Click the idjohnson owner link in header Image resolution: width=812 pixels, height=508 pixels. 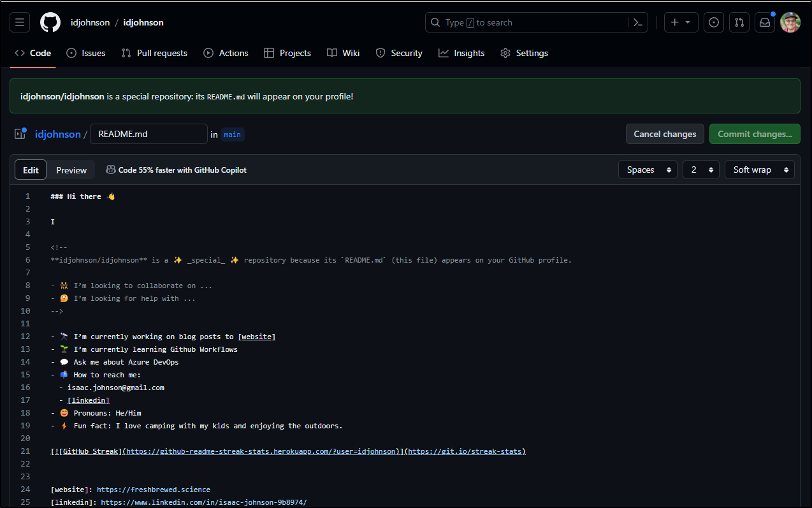[91, 22]
